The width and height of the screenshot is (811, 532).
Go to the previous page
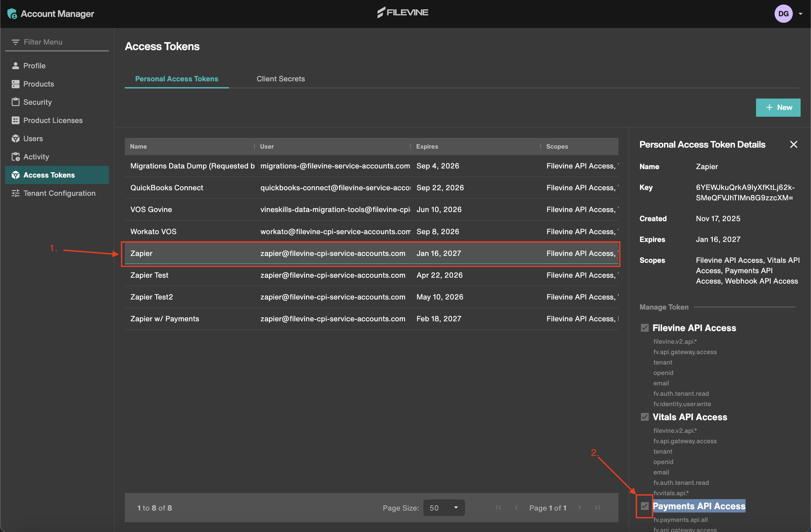coord(517,508)
